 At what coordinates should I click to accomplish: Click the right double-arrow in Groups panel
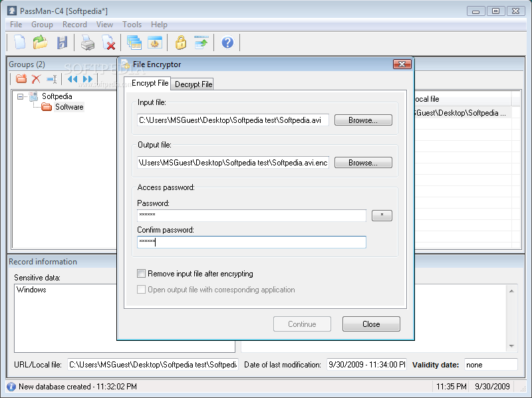coord(88,79)
